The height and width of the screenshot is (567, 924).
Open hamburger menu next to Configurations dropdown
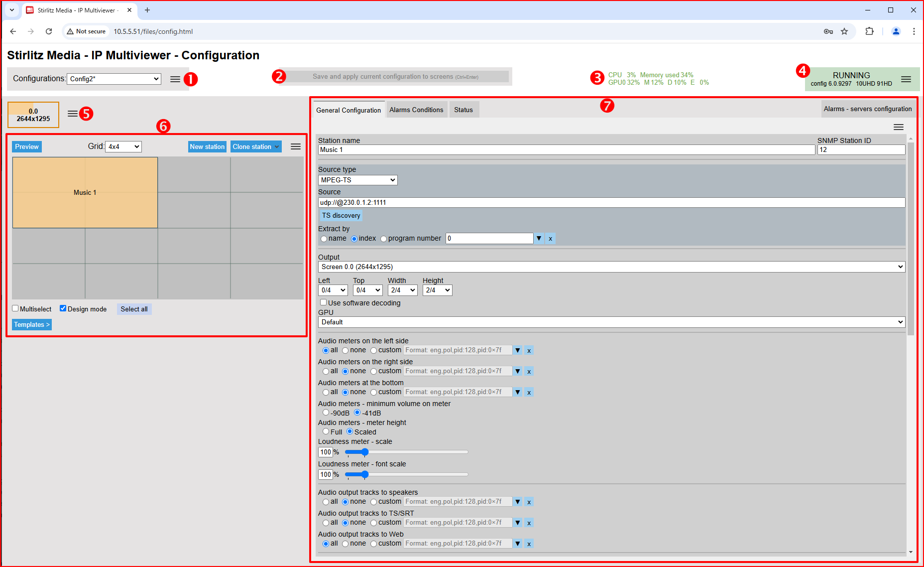tap(175, 79)
